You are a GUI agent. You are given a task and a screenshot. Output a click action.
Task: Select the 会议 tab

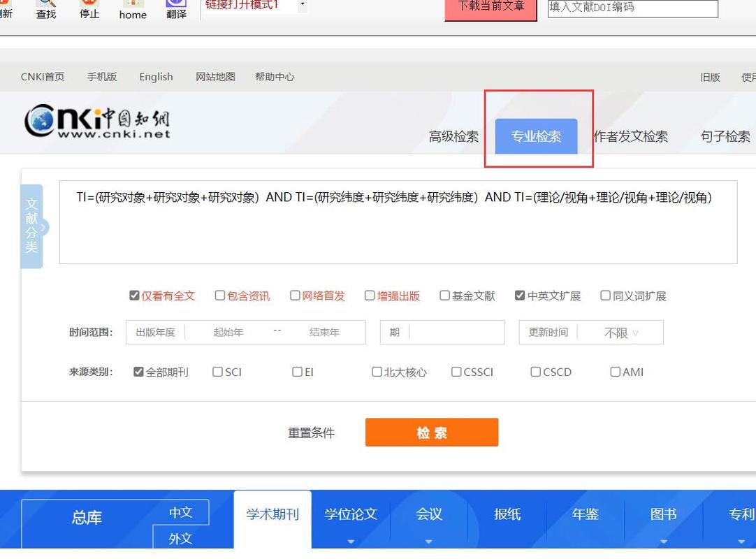coord(428,514)
